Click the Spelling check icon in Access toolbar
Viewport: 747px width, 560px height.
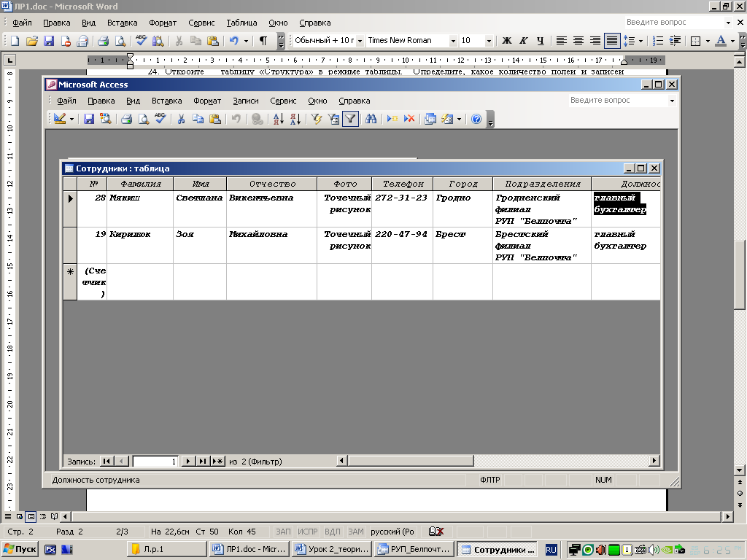tap(160, 119)
